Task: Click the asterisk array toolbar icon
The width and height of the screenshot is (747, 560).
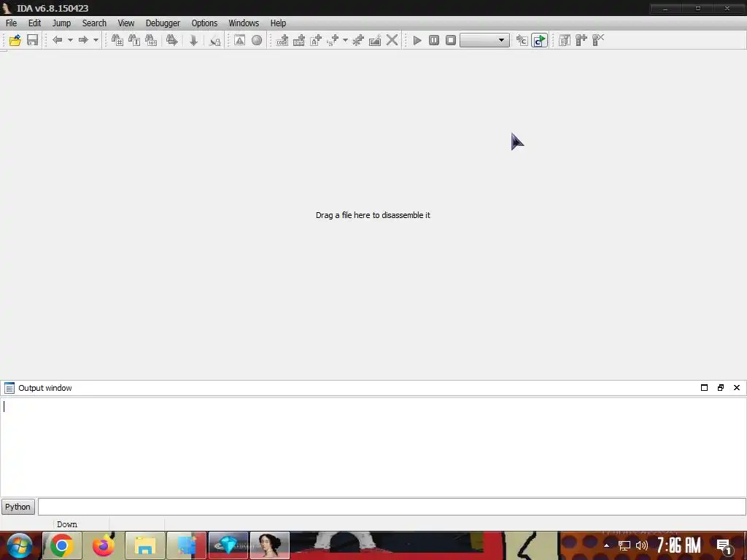Action: (x=358, y=41)
